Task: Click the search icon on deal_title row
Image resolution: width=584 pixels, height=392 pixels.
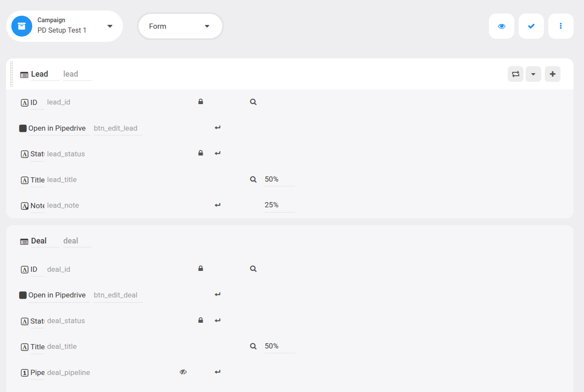Action: pos(253,346)
